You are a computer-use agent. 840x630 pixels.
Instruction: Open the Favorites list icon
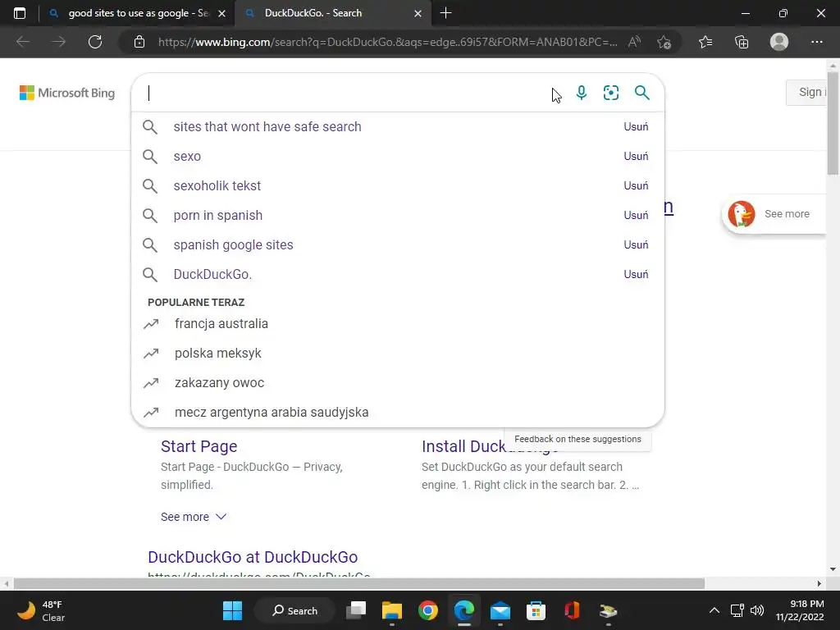[x=705, y=42]
